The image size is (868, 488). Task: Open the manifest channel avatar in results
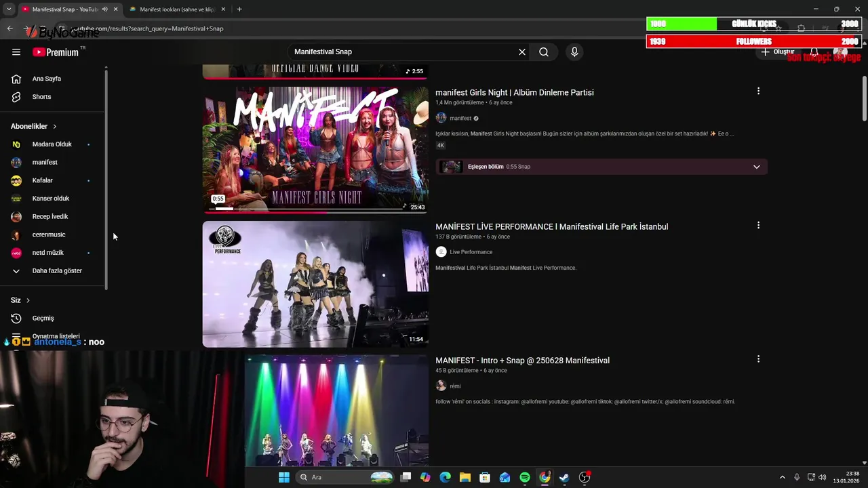[x=441, y=118]
